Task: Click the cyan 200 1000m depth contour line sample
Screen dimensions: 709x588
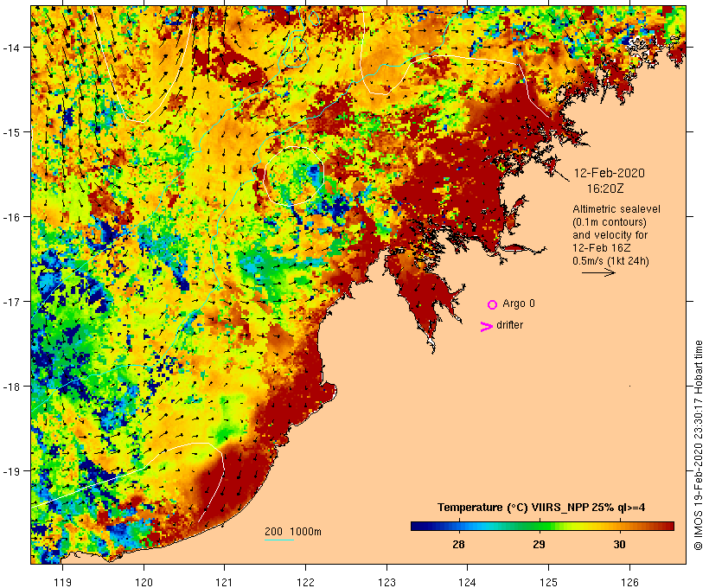Action: click(x=279, y=540)
